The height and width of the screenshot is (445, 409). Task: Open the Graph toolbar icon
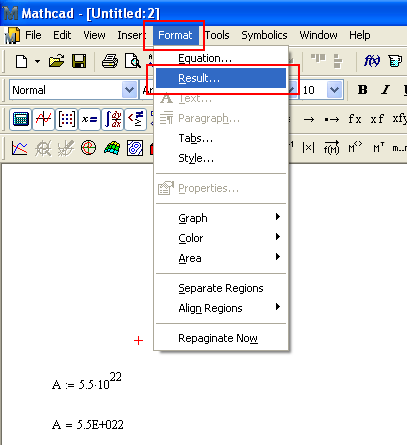pyautogui.click(x=44, y=119)
